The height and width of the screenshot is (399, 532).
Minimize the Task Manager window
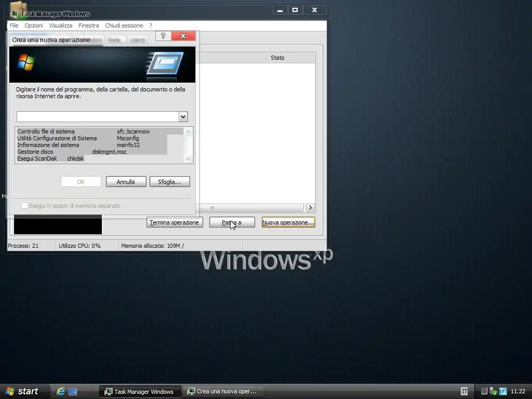coord(280,10)
